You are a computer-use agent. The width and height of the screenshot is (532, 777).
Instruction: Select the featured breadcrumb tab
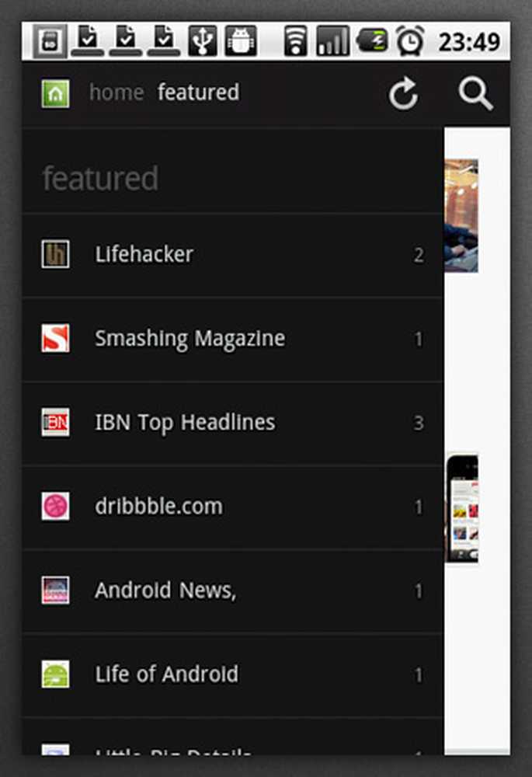198,92
